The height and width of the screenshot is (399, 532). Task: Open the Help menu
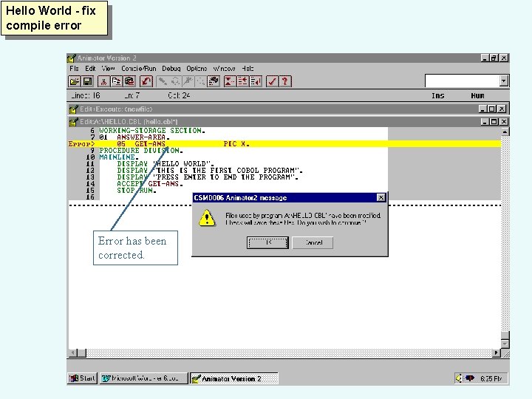248,69
